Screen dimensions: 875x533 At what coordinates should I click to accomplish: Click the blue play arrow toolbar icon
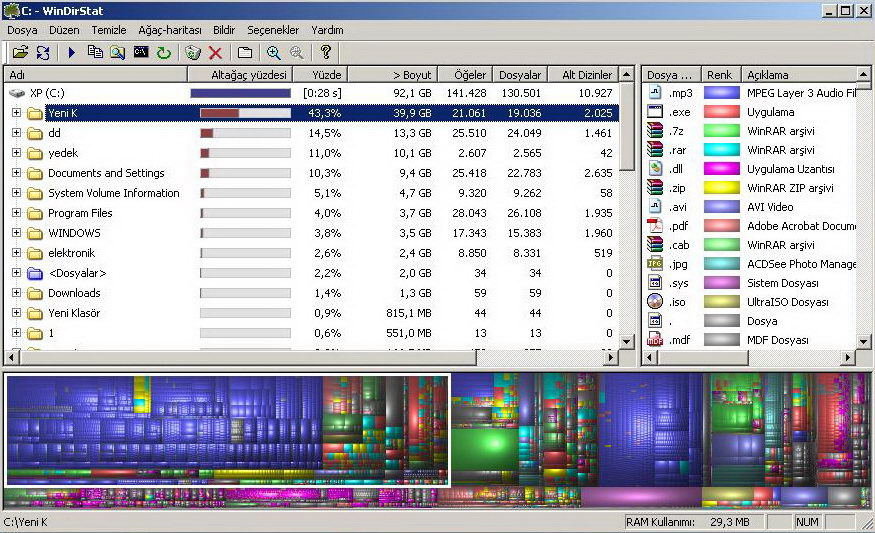(71, 52)
